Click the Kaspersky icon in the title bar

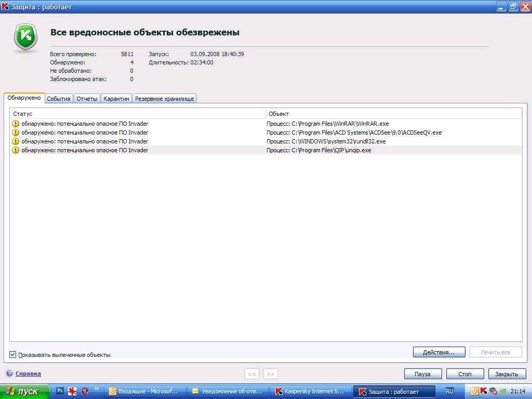(x=5, y=6)
